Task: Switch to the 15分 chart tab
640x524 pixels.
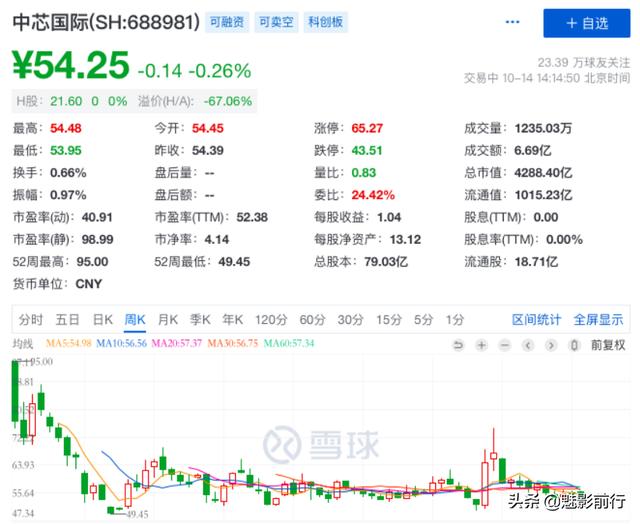Action: (x=389, y=320)
